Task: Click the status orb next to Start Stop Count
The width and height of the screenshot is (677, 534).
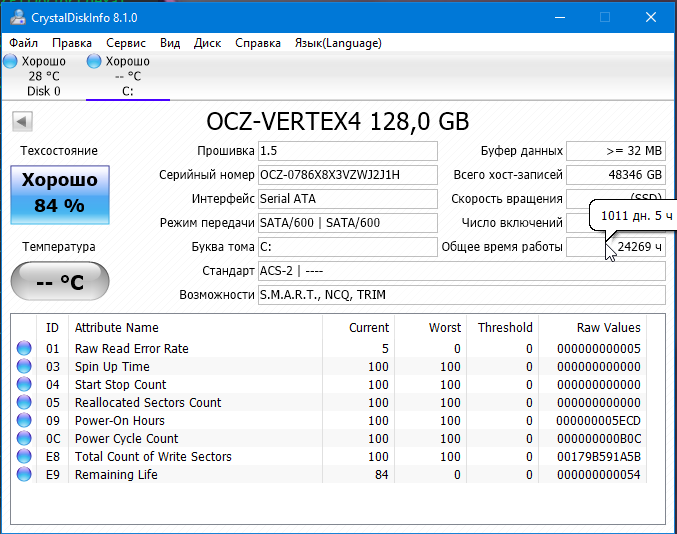Action: click(24, 385)
